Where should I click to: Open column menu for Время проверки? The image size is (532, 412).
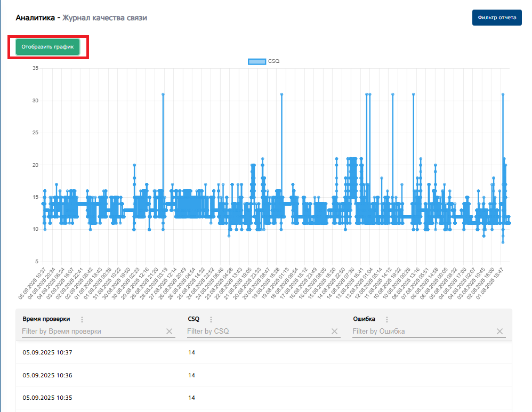[x=82, y=319]
